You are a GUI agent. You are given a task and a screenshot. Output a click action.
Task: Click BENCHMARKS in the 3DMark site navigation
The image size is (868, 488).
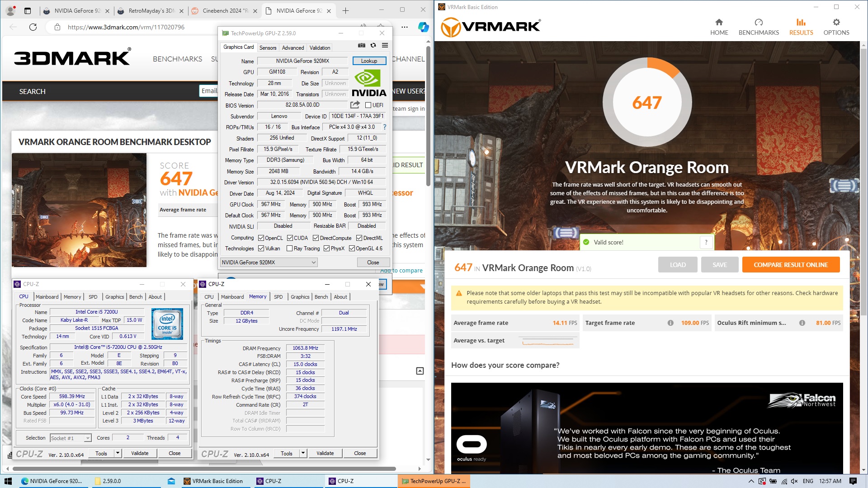coord(177,59)
